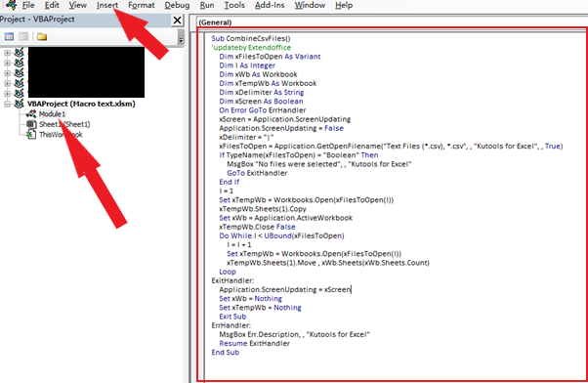Click 'Set xWb = Nothing' line
This screenshot has width=588, height=383.
click(251, 299)
